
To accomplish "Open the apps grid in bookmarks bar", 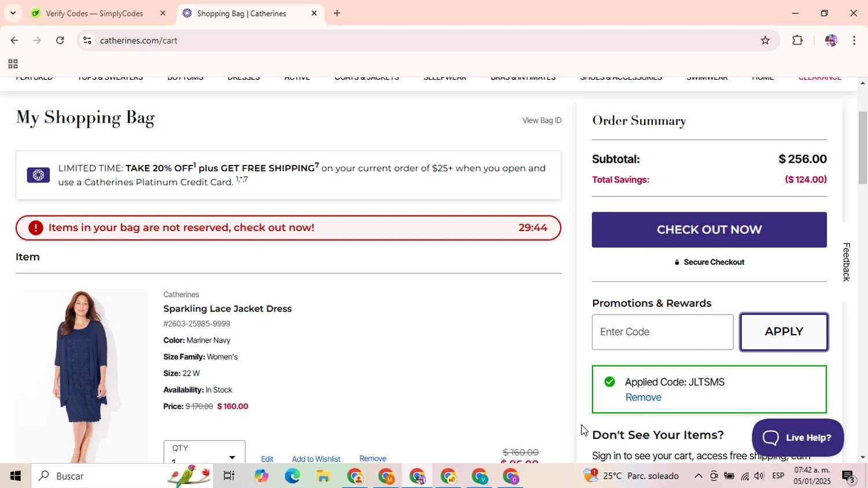I will [13, 64].
